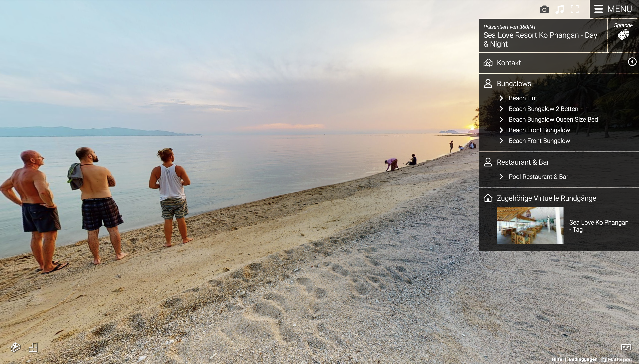Collapse the side panel with the arrow circle

tap(632, 62)
